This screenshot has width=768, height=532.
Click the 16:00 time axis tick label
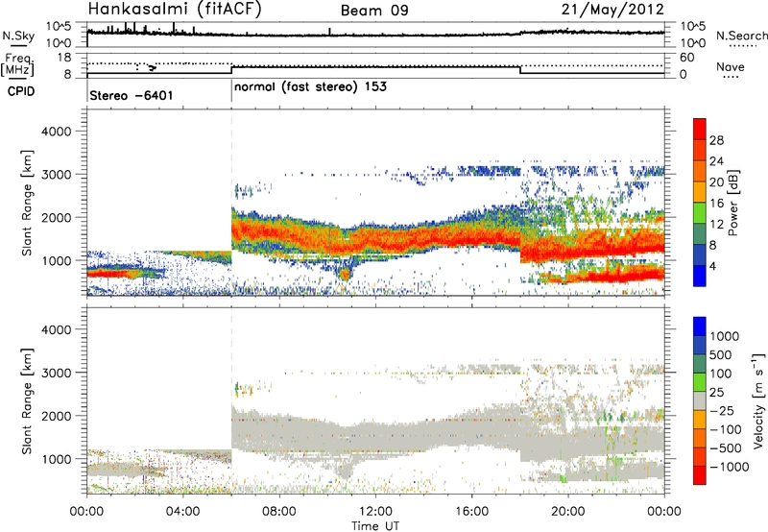click(471, 512)
